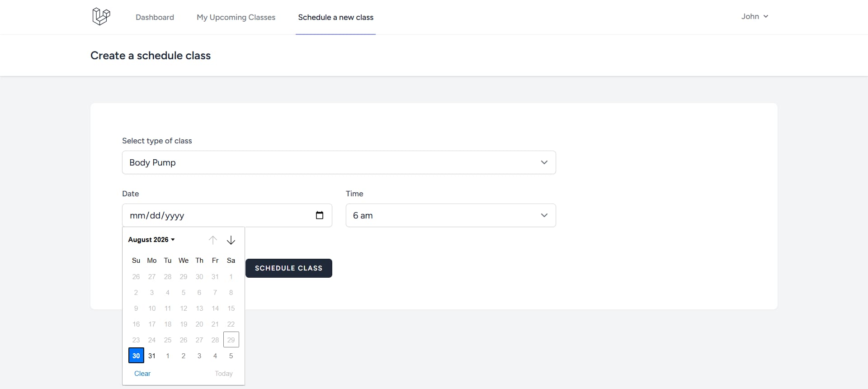Select day 8 in the calendar

tap(231, 292)
